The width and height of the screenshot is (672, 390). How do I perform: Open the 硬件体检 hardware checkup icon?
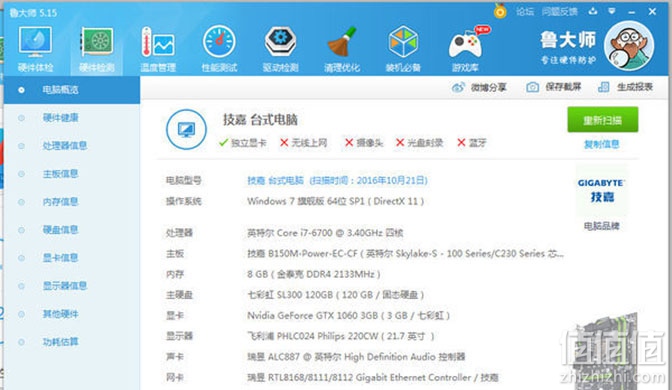(35, 49)
